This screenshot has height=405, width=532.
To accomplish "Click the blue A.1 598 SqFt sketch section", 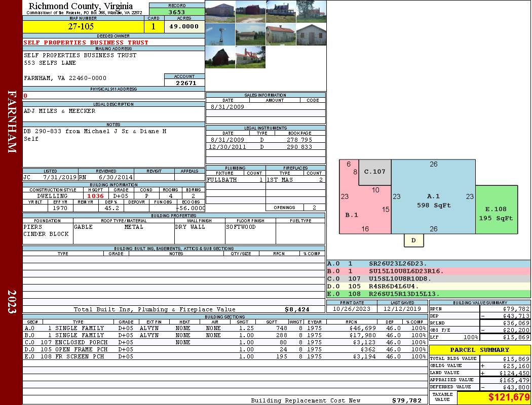I will [x=433, y=196].
